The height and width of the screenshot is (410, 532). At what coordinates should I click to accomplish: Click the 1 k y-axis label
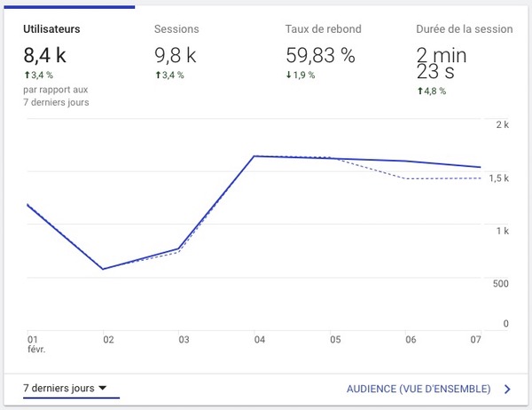(x=503, y=231)
